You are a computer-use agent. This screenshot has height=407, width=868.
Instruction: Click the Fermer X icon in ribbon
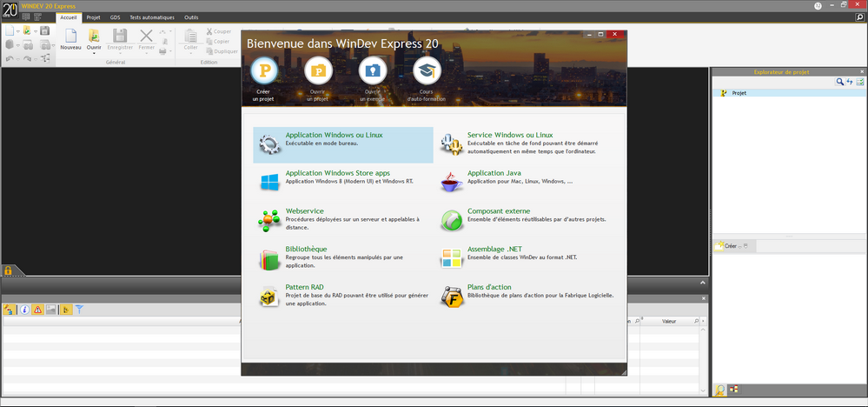(146, 36)
